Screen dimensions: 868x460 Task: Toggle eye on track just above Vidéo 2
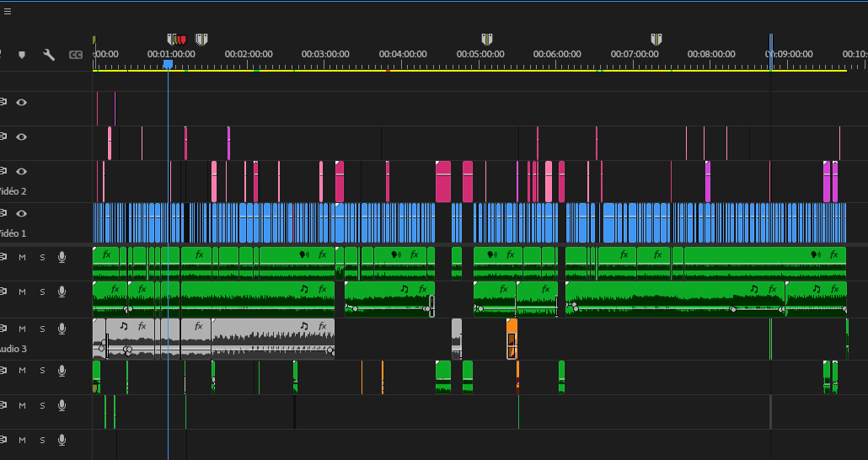pos(22,136)
